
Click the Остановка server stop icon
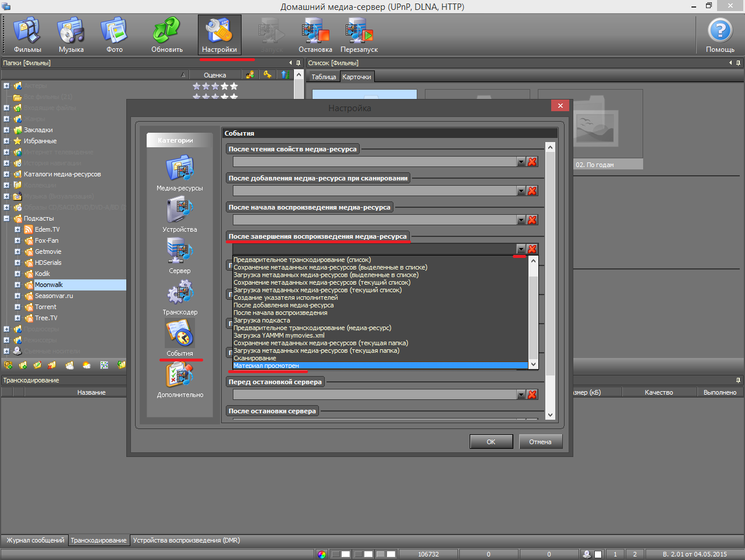click(315, 35)
